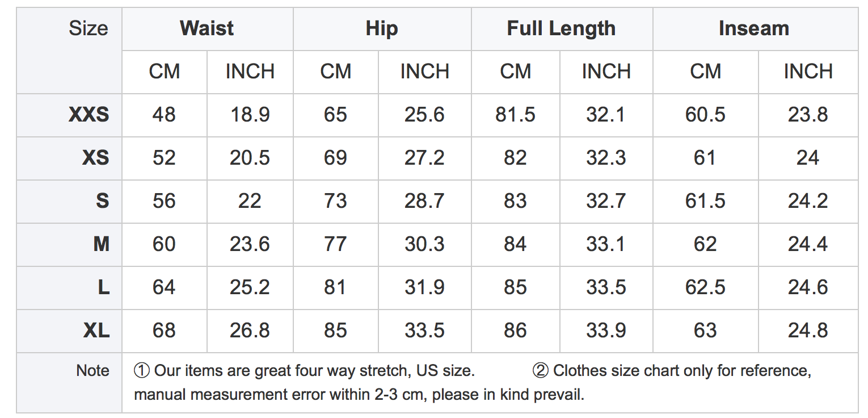Click the Note row label
Viewport: 868px width, 418px height.
point(93,370)
